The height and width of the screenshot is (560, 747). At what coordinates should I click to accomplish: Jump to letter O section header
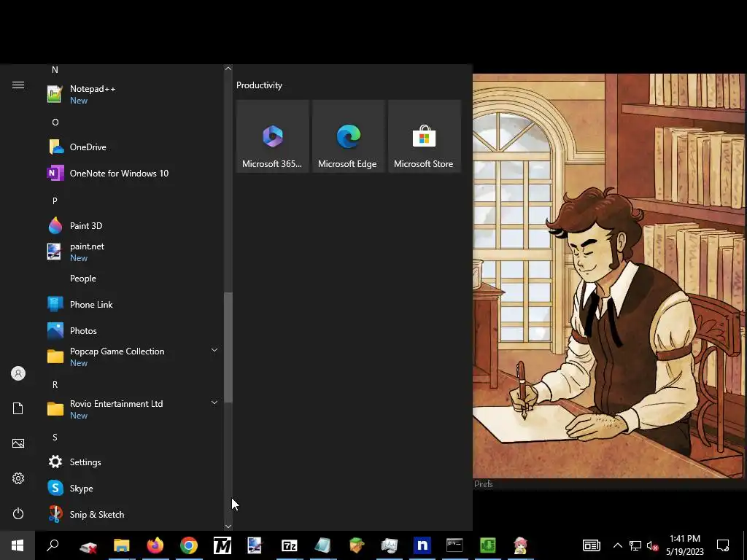[x=55, y=122]
